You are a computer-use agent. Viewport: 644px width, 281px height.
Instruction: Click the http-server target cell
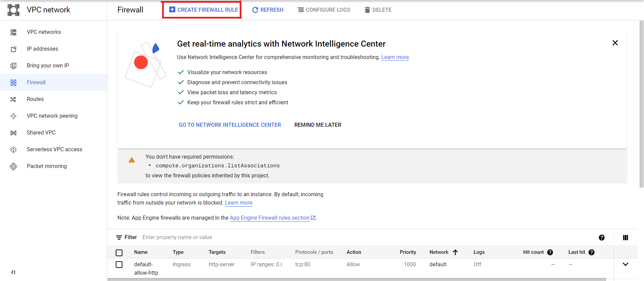click(x=222, y=264)
